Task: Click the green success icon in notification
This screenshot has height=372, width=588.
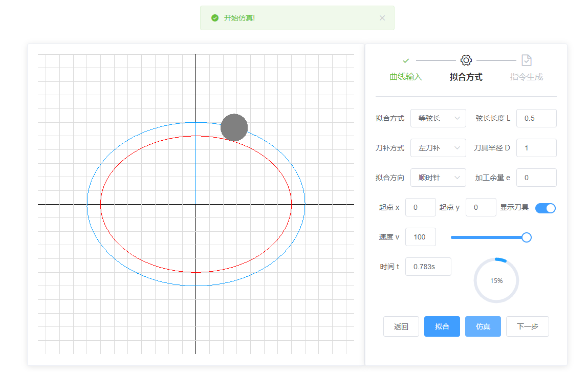Action: point(215,18)
